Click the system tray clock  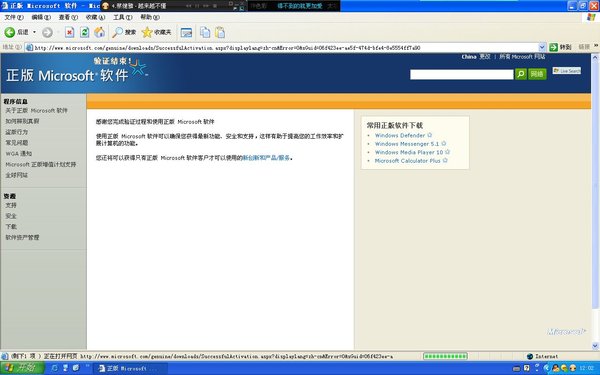[586, 368]
